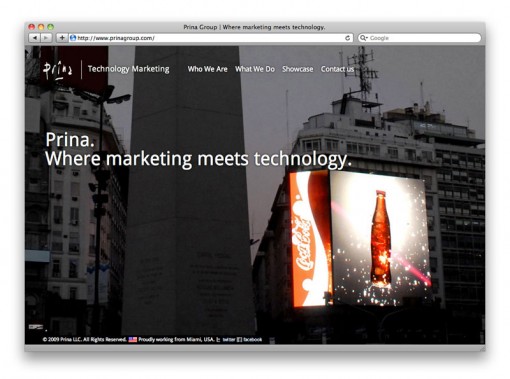Click the reload page icon in address bar
This screenshot has width=510, height=379.
click(347, 38)
